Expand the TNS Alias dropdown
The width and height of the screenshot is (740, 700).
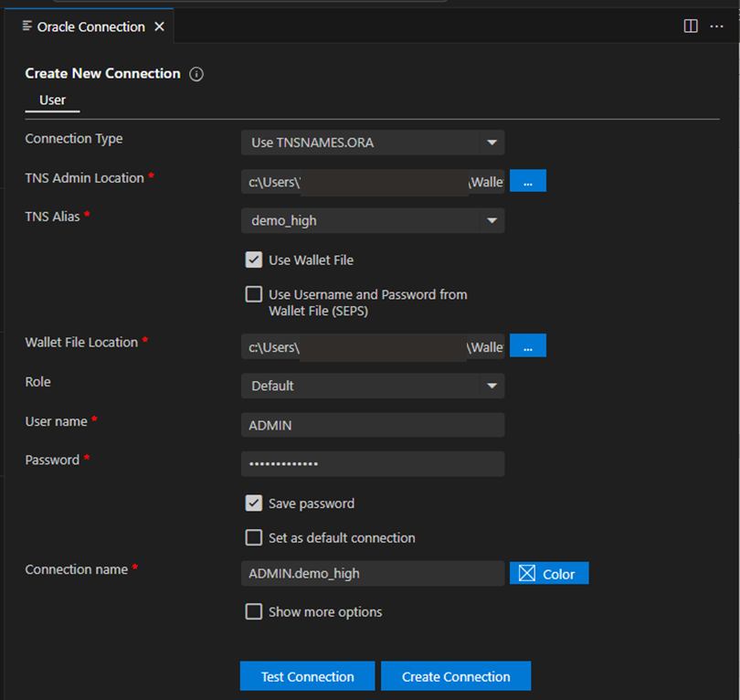point(492,220)
